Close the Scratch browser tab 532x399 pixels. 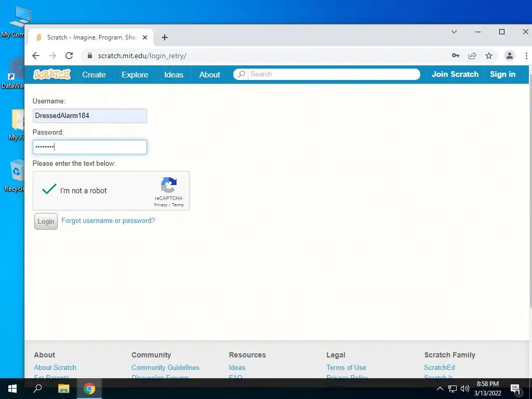(x=145, y=37)
